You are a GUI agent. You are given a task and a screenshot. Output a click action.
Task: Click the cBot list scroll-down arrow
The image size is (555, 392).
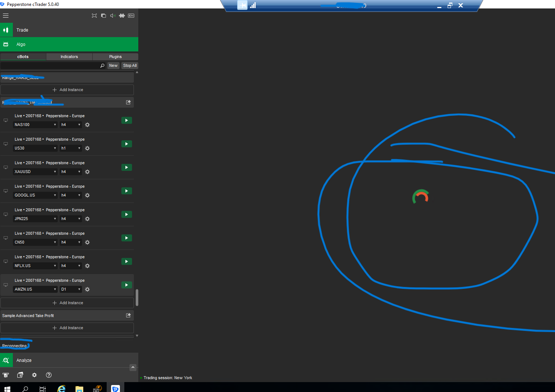tap(137, 336)
